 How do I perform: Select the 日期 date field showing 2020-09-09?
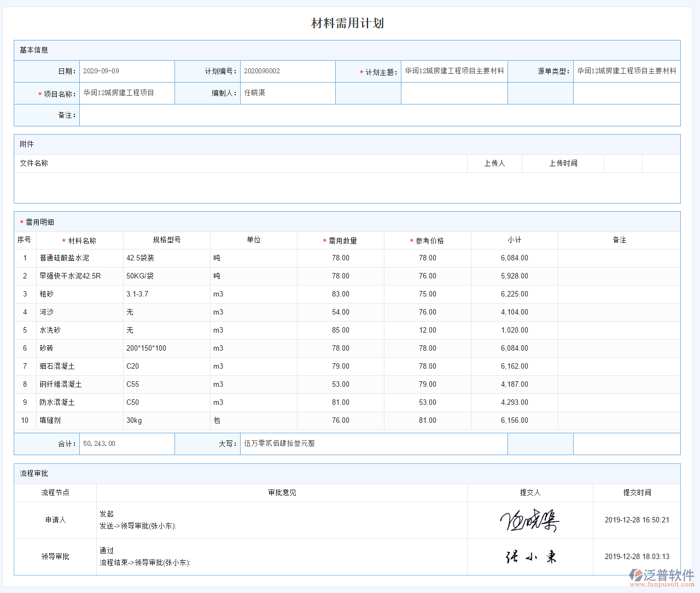click(127, 71)
